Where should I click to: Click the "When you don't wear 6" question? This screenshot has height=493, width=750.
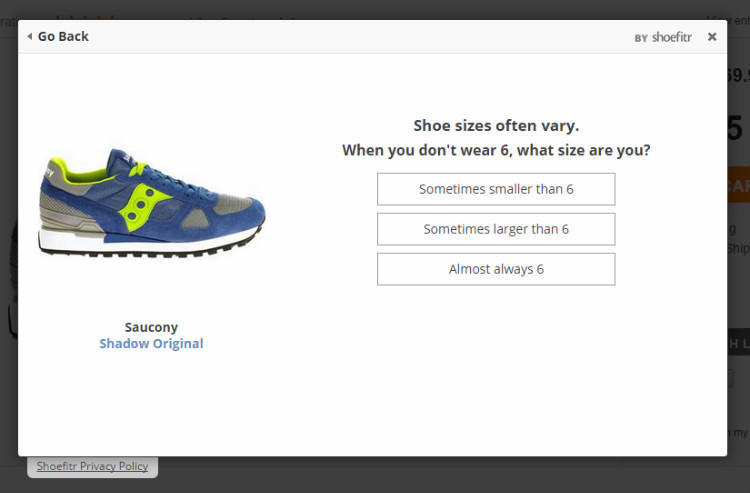(x=496, y=151)
